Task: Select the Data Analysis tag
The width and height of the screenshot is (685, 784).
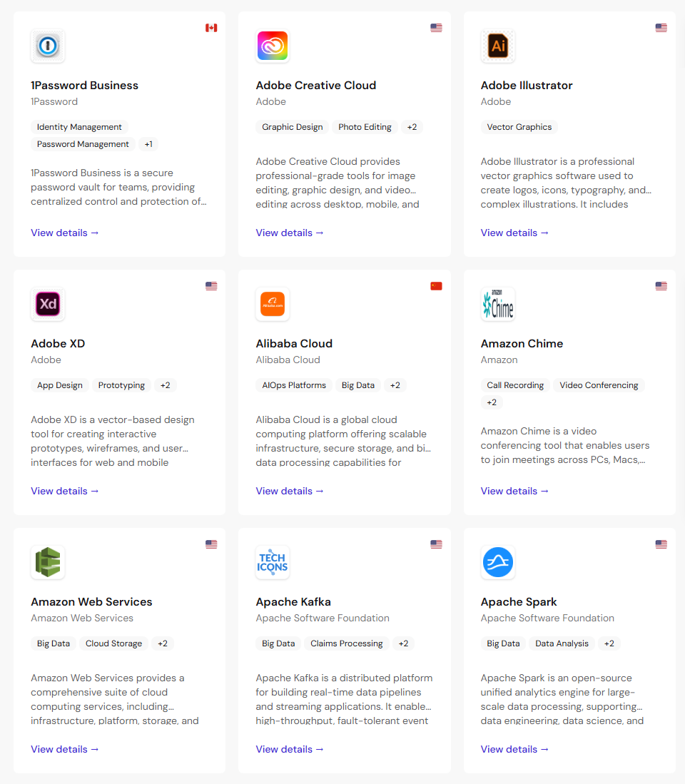Action: click(562, 643)
